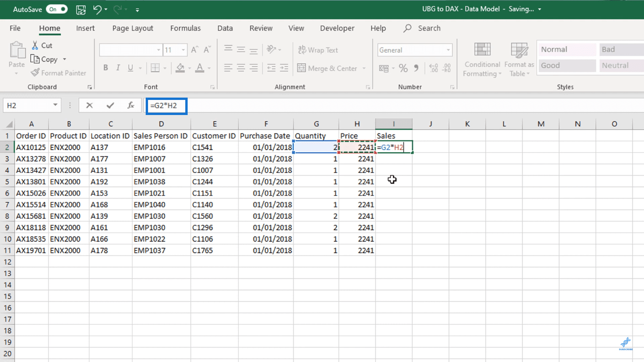Click the Cut scissors button

(41, 46)
